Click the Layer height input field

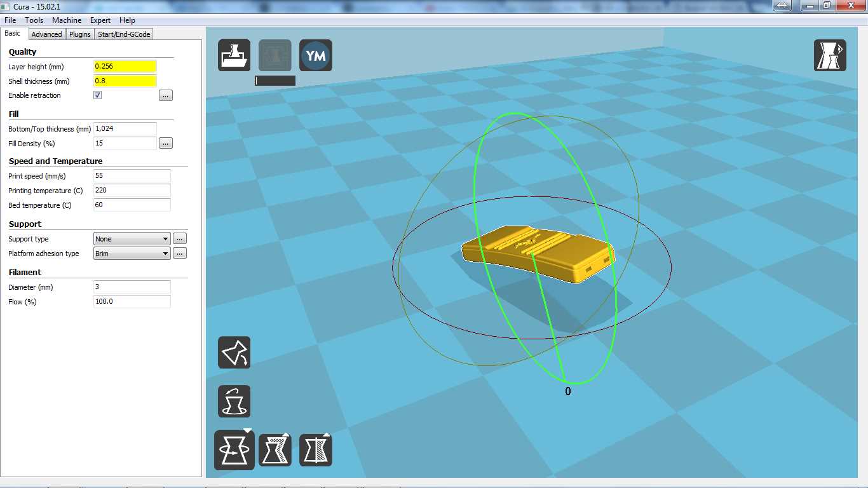click(125, 67)
